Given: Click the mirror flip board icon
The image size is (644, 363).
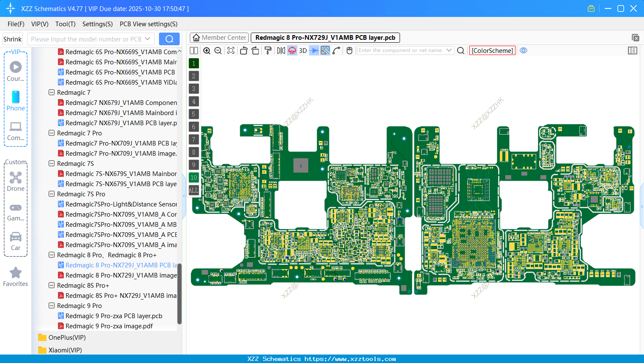Looking at the screenshot, I should tap(281, 50).
